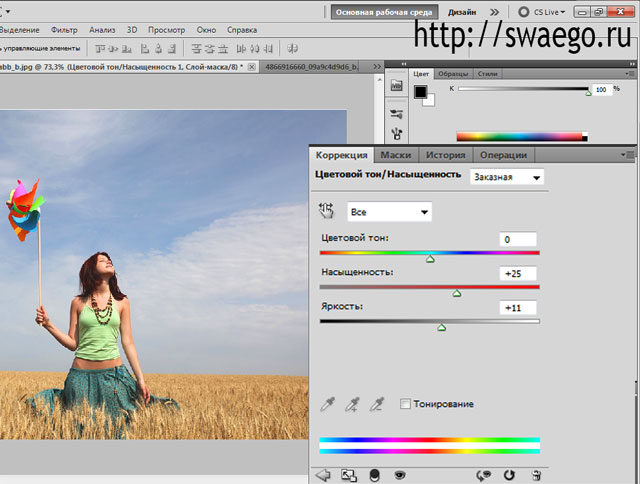The width and height of the screenshot is (640, 484).
Task: Click the distribute bottom edges icon
Action: [x=222, y=49]
